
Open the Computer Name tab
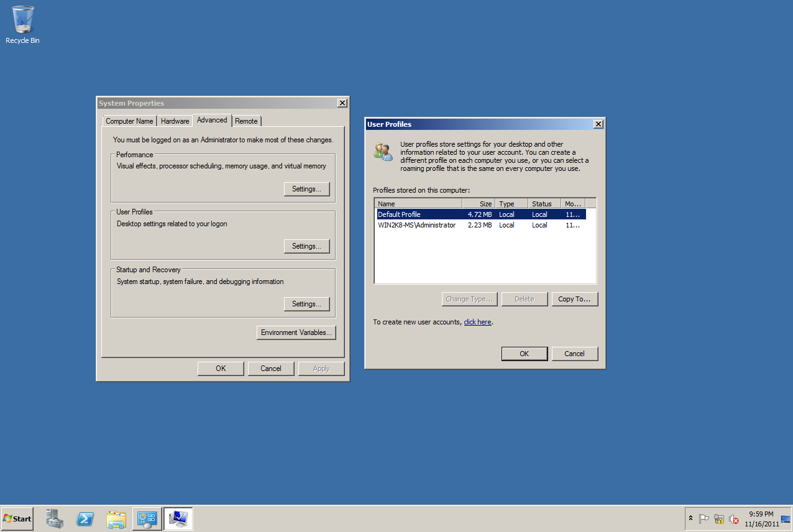tap(129, 121)
